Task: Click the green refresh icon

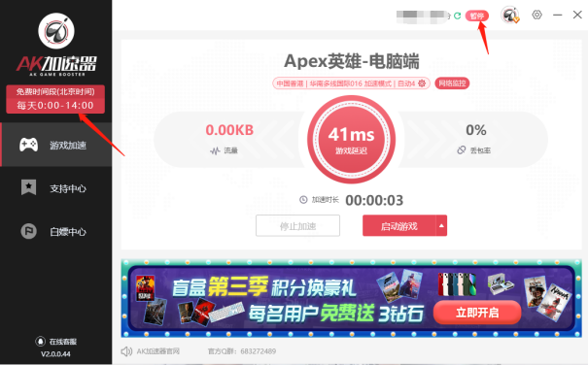Action: click(457, 16)
